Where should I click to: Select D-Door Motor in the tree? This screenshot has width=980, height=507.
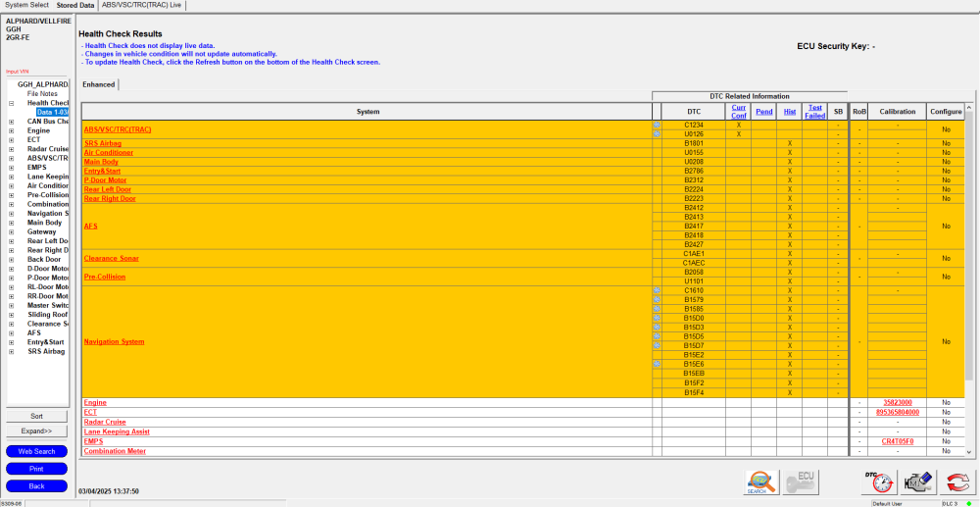coord(47,269)
